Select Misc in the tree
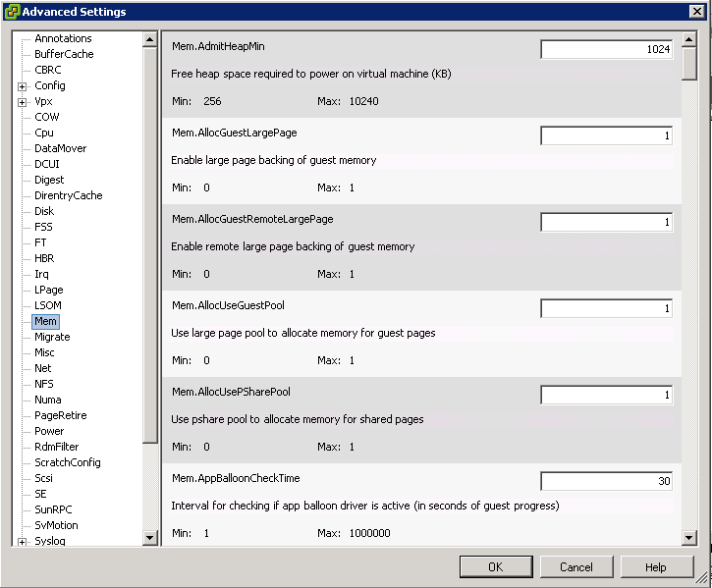 tap(44, 352)
